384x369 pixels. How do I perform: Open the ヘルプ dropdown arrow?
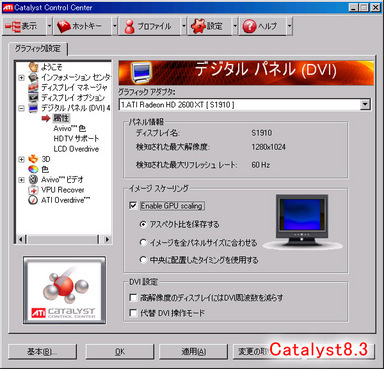click(289, 26)
